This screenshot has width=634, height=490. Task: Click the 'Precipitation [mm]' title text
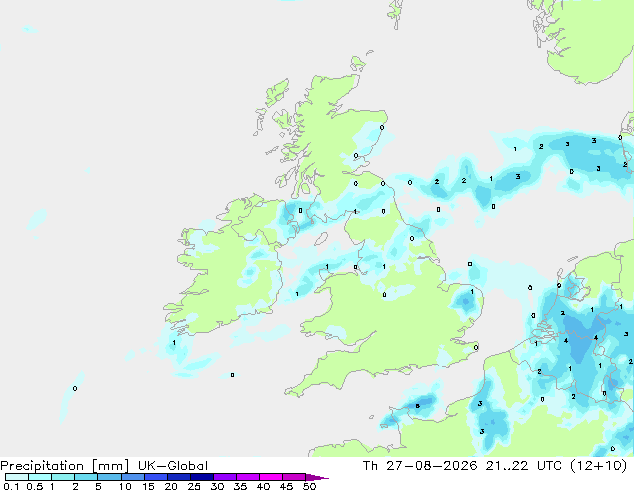point(65,466)
